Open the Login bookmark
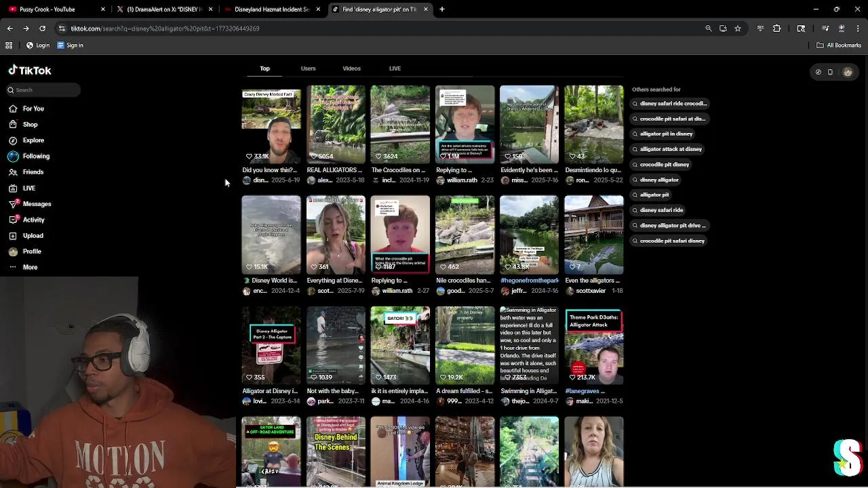This screenshot has height=488, width=868. pyautogui.click(x=37, y=45)
